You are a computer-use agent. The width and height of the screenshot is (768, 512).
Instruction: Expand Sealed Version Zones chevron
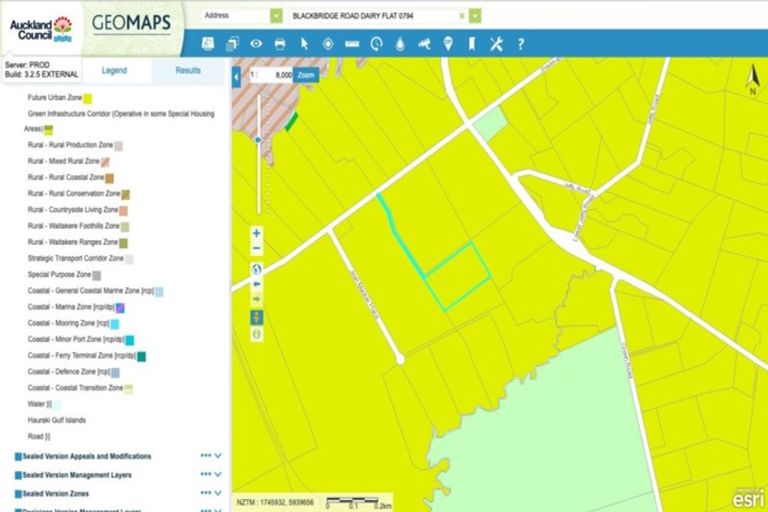coord(217,493)
